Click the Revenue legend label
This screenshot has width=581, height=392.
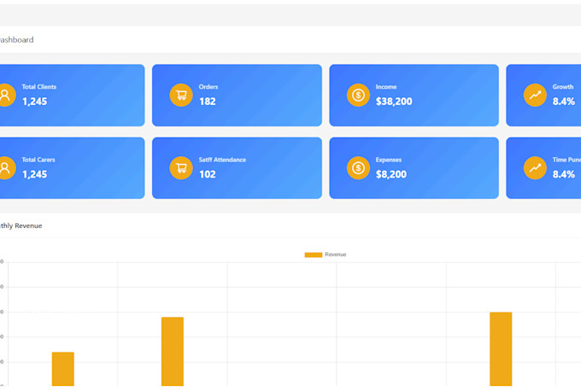[336, 255]
